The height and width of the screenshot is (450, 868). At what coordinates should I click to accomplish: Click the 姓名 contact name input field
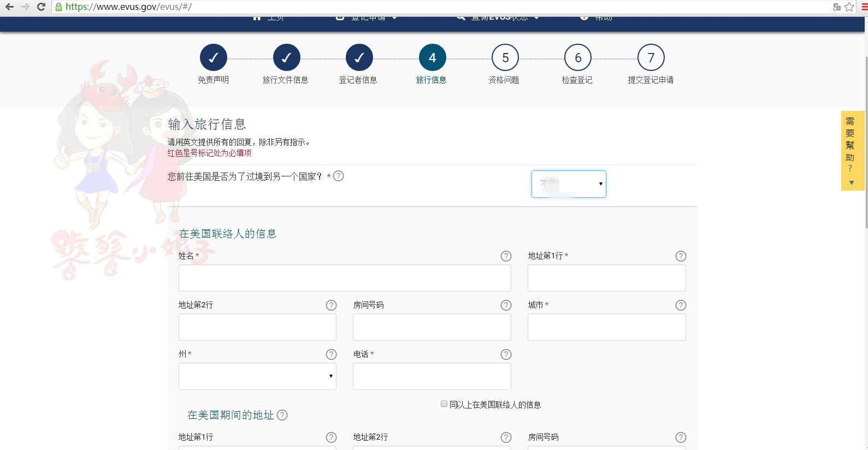(x=345, y=278)
